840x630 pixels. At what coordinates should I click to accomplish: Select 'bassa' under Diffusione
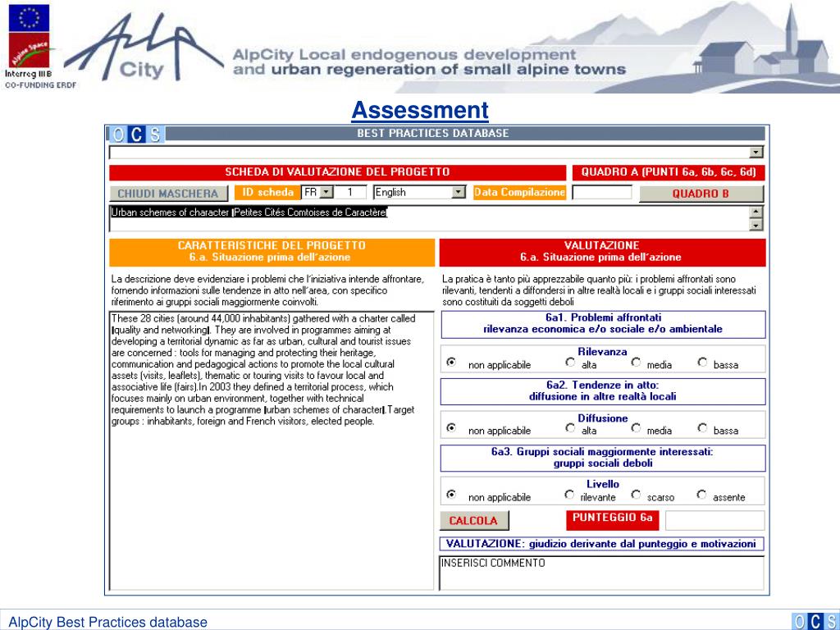pyautogui.click(x=702, y=427)
